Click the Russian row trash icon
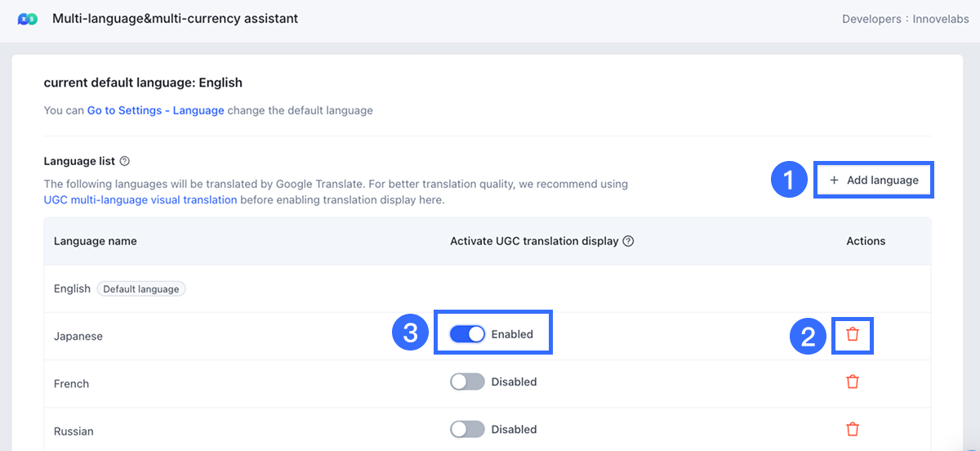Image resolution: width=980 pixels, height=451 pixels. click(x=853, y=429)
